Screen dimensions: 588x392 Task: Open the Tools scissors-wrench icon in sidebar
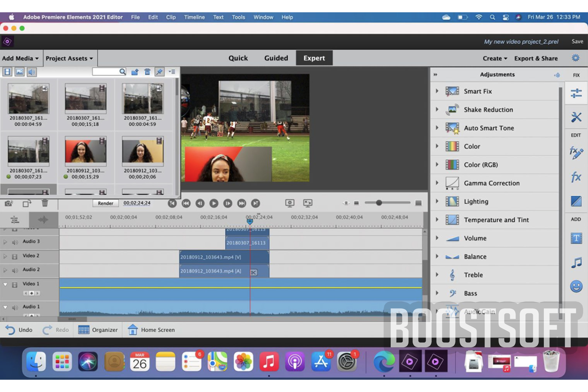pos(576,117)
